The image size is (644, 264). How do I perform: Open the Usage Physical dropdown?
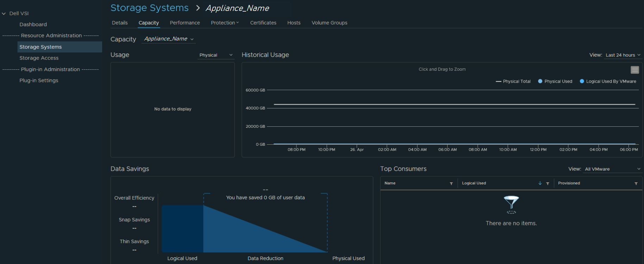[x=216, y=55]
